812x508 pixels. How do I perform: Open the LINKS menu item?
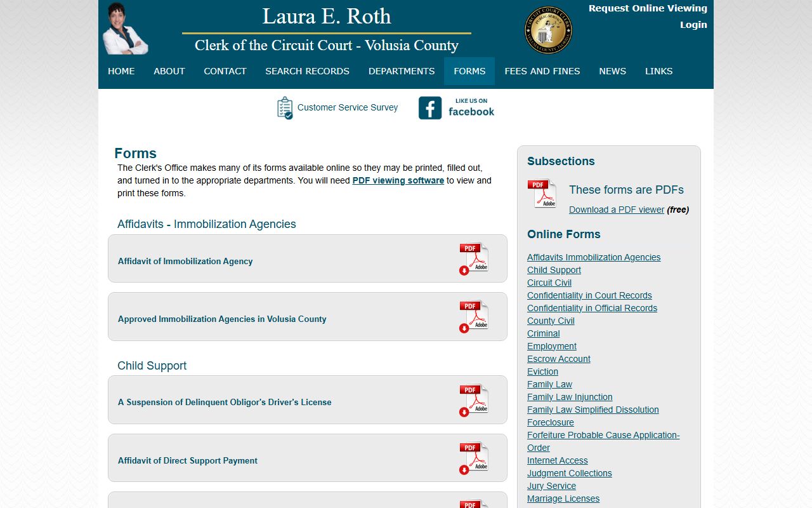click(x=659, y=71)
